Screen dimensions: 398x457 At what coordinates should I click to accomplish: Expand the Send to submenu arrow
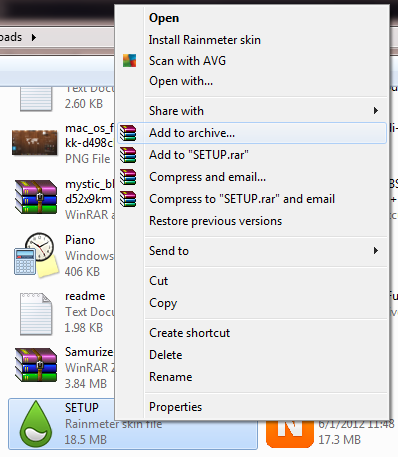click(x=376, y=251)
